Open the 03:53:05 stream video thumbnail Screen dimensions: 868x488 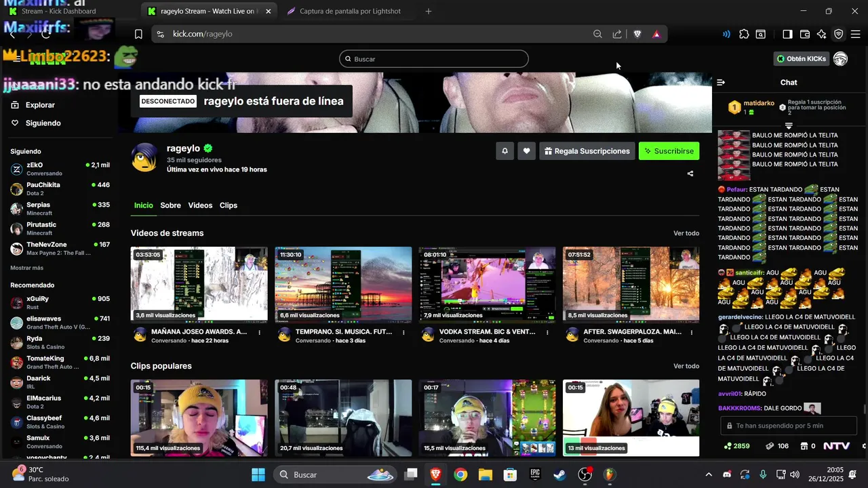coord(199,284)
